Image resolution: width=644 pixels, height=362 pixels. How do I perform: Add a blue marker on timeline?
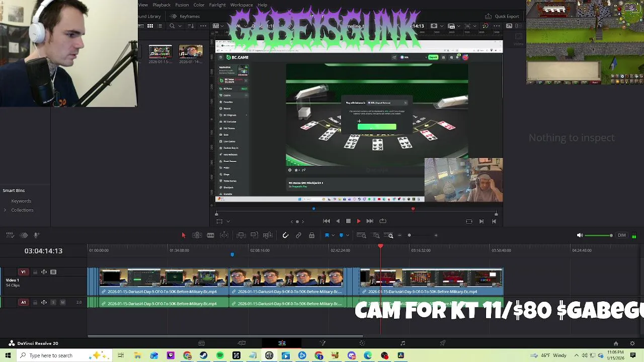341,235
